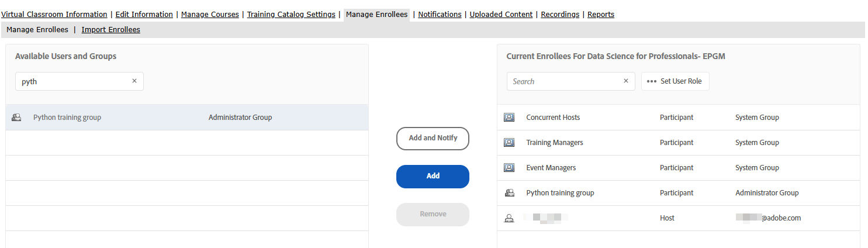Click the blue Add button
Viewport: 868px width, 248px height.
click(x=433, y=176)
